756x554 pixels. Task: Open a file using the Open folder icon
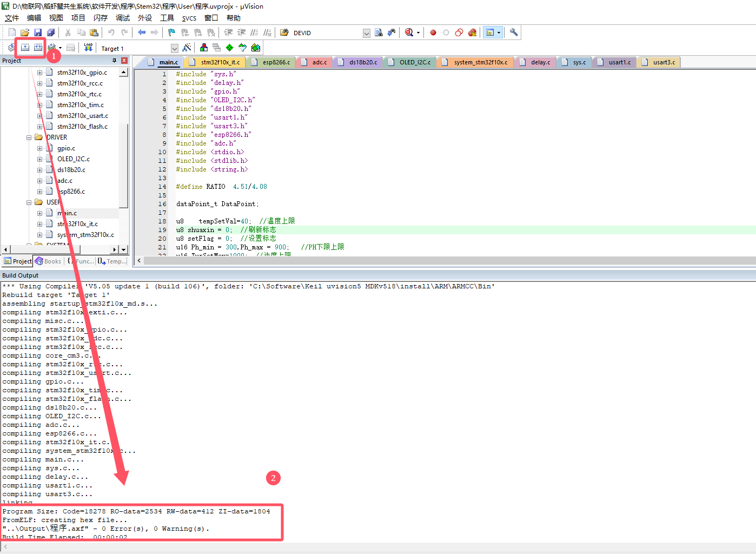click(25, 32)
